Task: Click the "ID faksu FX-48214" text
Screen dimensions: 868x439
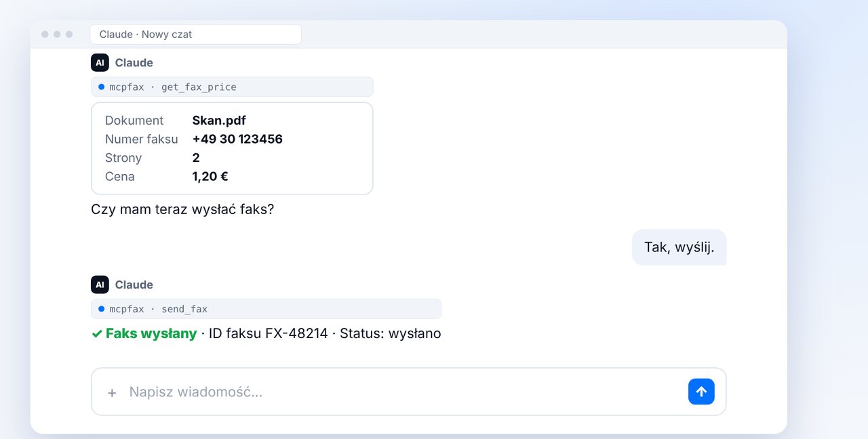Action: point(269,333)
